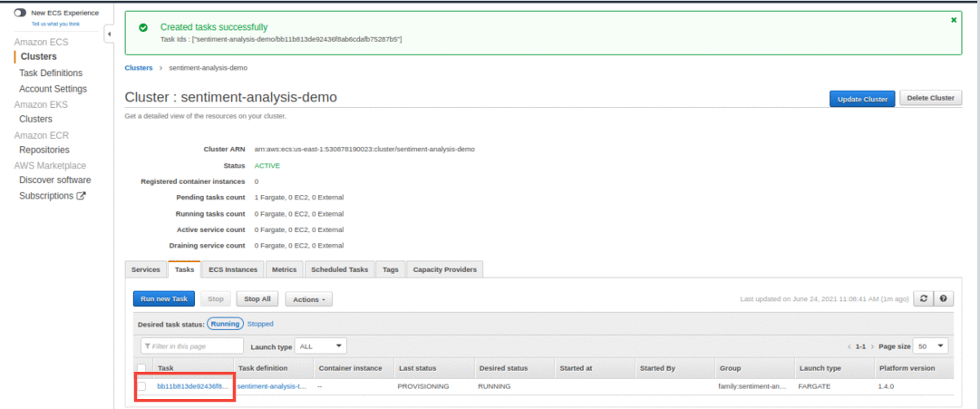Sort by Task column header
This screenshot has width=980, height=409.
click(166, 368)
